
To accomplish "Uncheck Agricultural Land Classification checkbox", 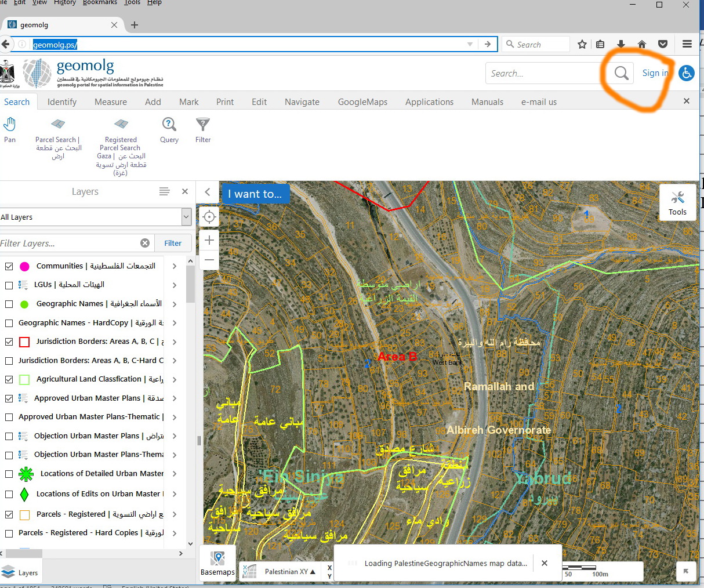I will point(9,379).
